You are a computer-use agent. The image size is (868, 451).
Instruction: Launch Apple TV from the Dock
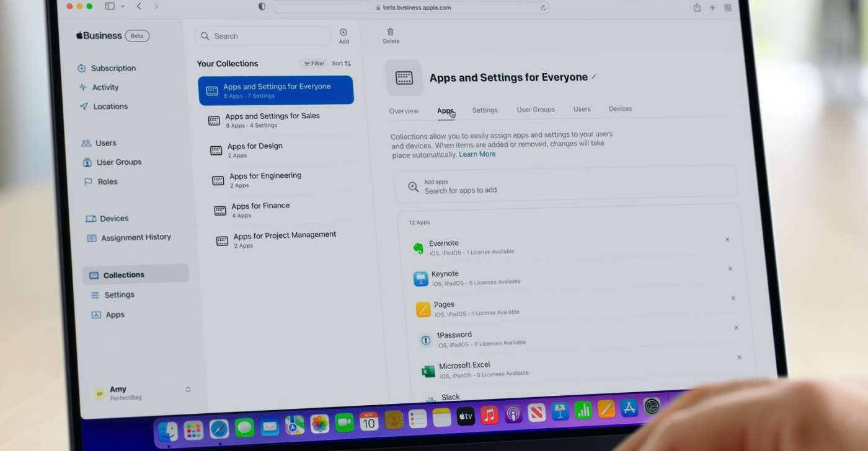[x=466, y=417]
